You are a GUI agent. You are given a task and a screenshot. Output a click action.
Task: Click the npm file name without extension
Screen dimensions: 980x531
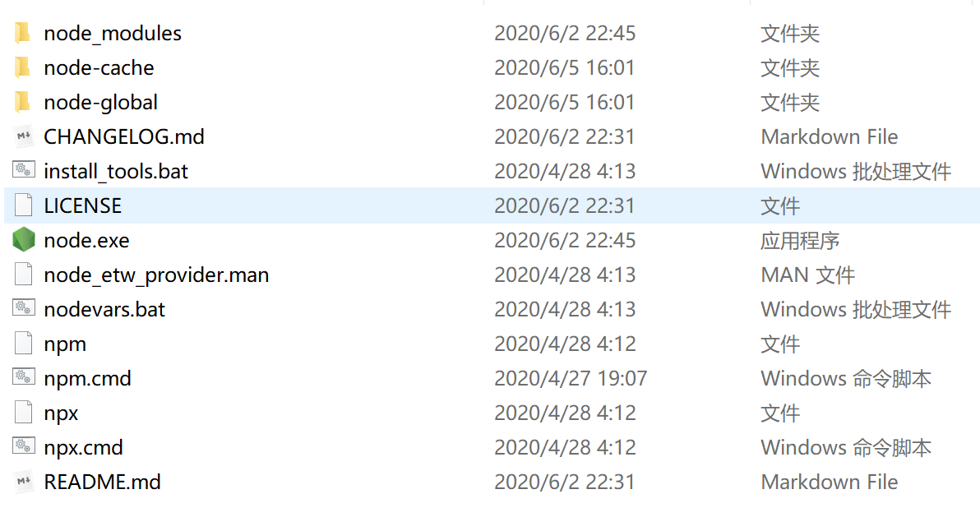click(65, 344)
